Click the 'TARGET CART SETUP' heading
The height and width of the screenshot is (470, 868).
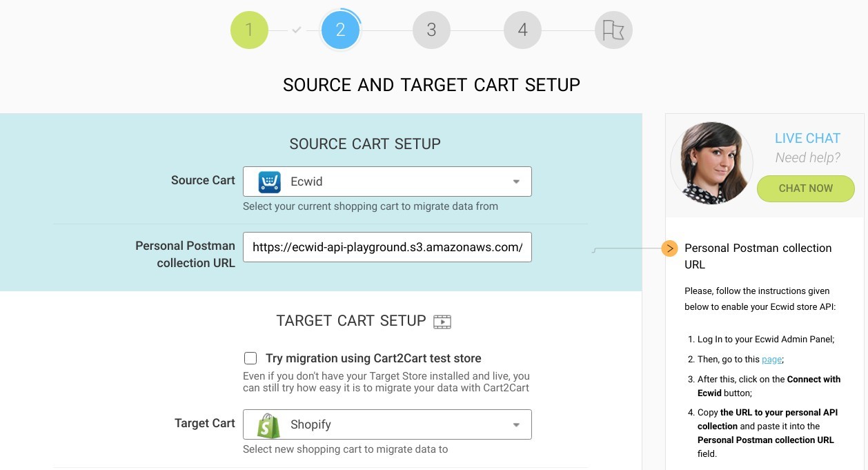click(x=351, y=321)
